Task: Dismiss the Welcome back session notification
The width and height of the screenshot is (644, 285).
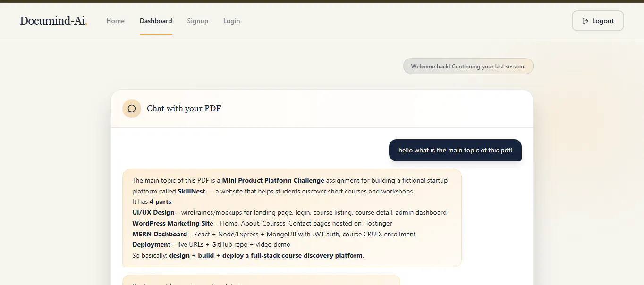Action: (x=468, y=67)
